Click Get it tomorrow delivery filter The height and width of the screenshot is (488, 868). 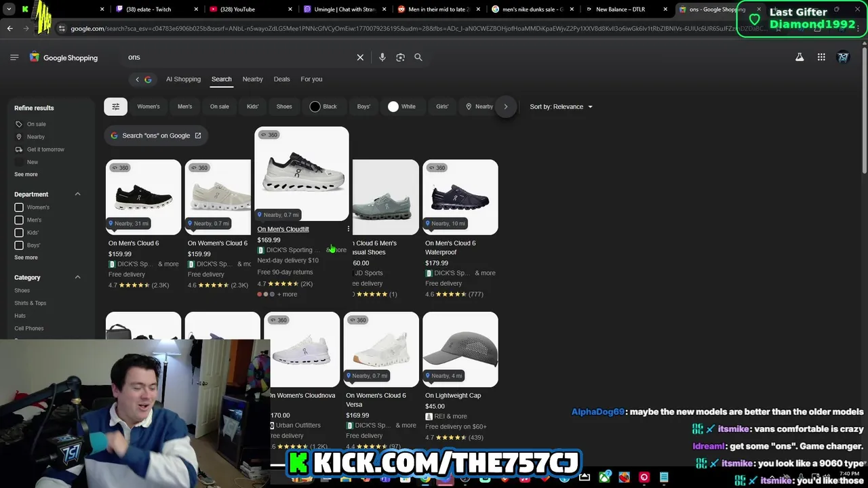[40, 149]
